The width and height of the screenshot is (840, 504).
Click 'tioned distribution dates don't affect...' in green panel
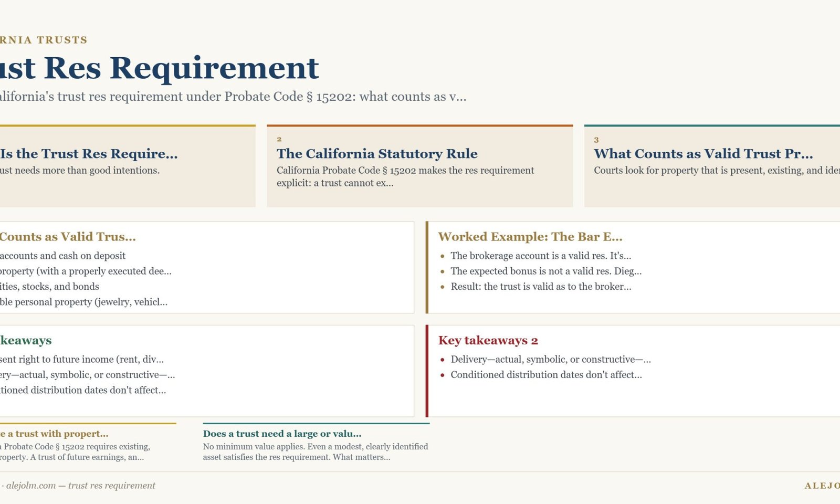[83, 390]
